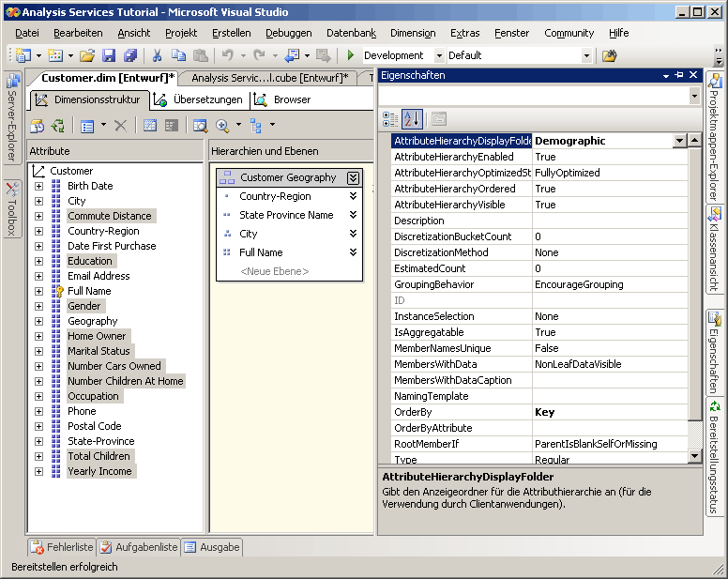Open the Fehlerliste panel button
Image resolution: width=728 pixels, height=579 pixels.
[63, 547]
